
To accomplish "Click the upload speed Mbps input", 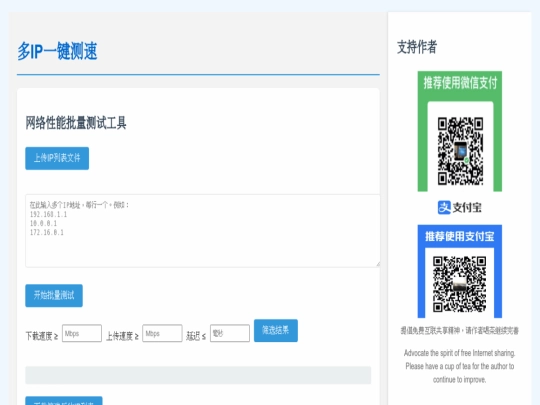I will coord(162,333).
